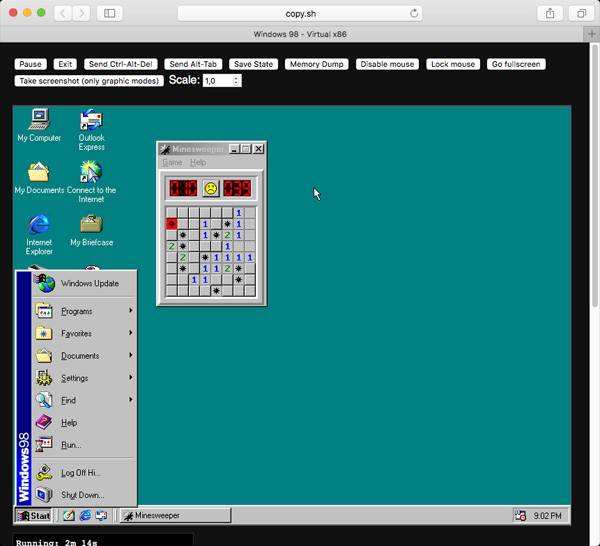Image resolution: width=600 pixels, height=546 pixels.
Task: Click the Memory Dump button
Action: point(316,64)
